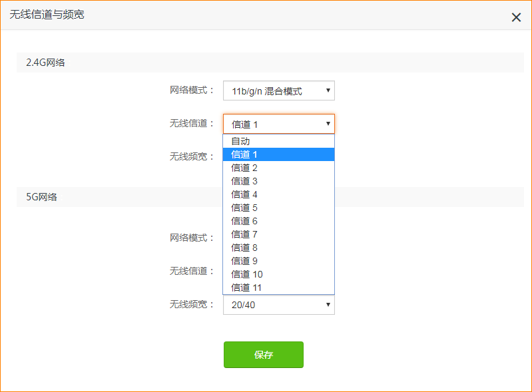The width and height of the screenshot is (532, 392).
Task: Collapse the 无线信道 dropdown showing 信道 1
Action: point(279,124)
